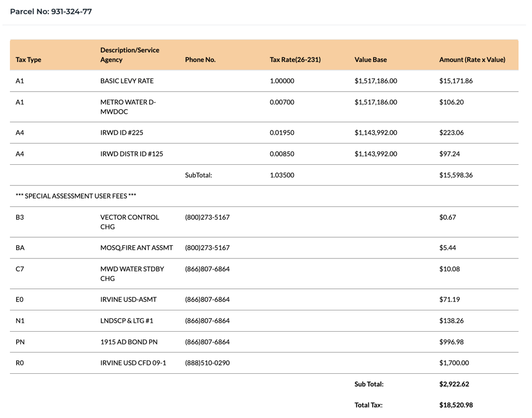Click the Description/Service Agency column header
532x418 pixels.
point(129,55)
